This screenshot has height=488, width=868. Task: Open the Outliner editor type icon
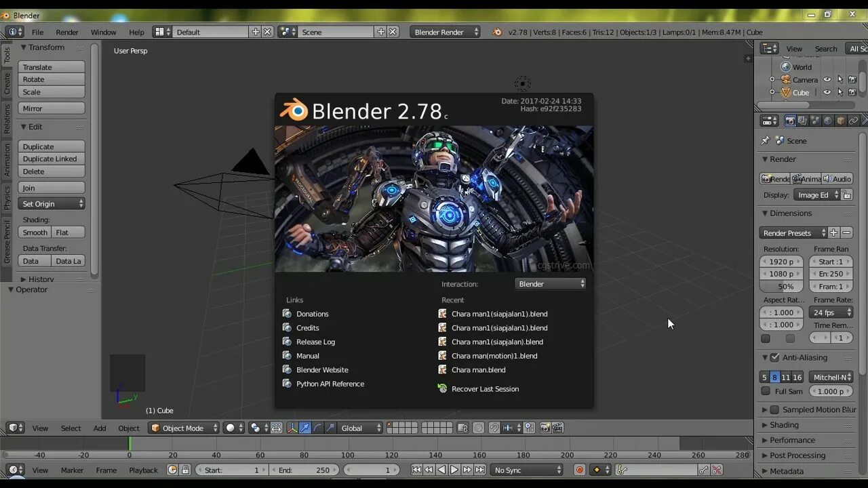click(769, 48)
